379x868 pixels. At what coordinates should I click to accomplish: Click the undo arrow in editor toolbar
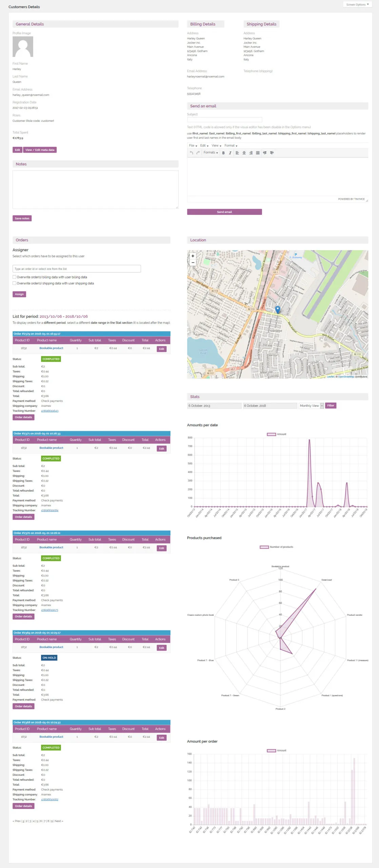coord(192,153)
